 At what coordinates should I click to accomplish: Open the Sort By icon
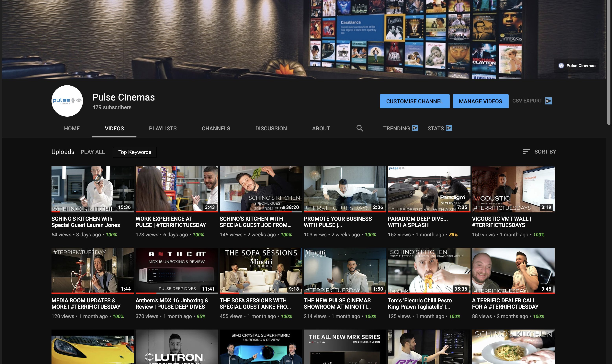pyautogui.click(x=526, y=152)
